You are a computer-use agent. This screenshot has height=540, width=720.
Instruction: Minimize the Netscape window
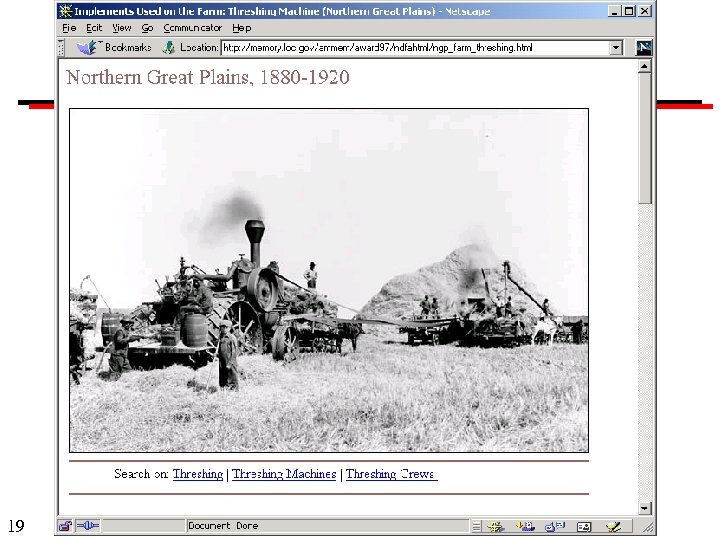[615, 11]
